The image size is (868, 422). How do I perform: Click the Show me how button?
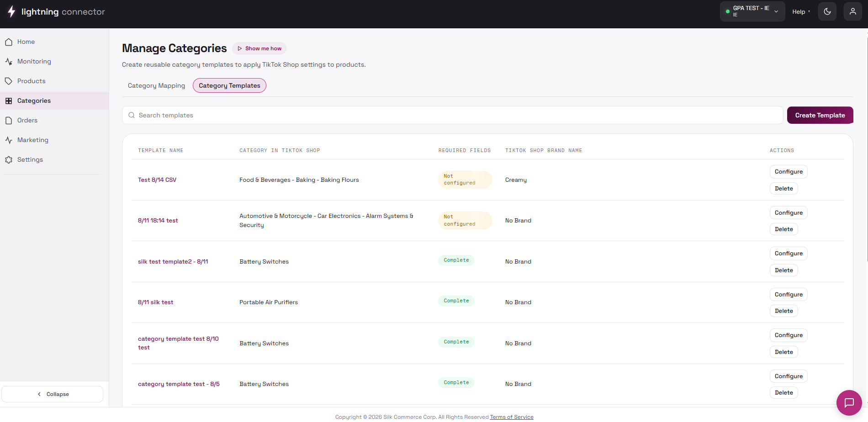pos(259,48)
